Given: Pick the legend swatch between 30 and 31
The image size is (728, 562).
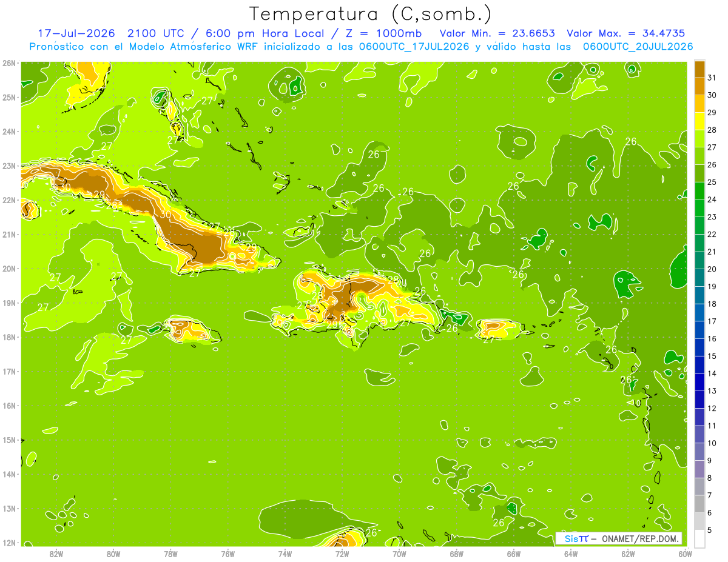Looking at the screenshot, I should [700, 86].
